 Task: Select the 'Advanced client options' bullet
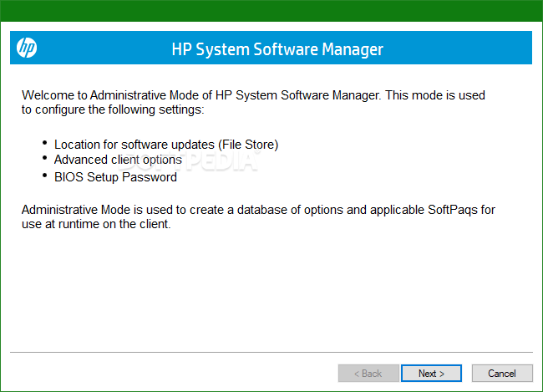click(118, 160)
